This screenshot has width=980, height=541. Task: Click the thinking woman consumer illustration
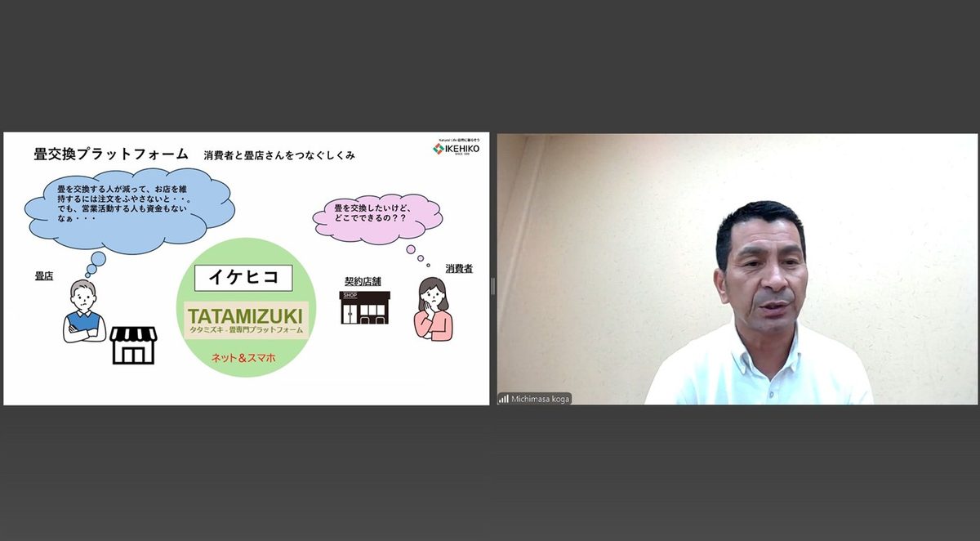pos(432,308)
